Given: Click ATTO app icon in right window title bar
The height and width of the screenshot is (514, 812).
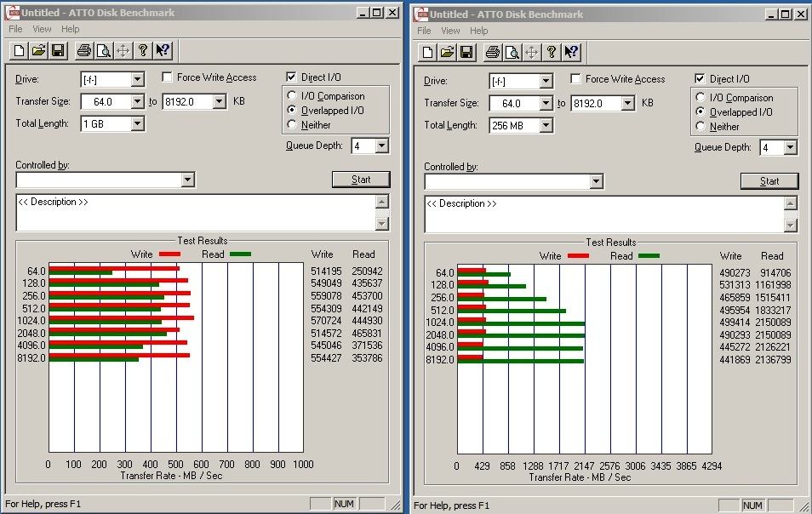Looking at the screenshot, I should coord(421,14).
